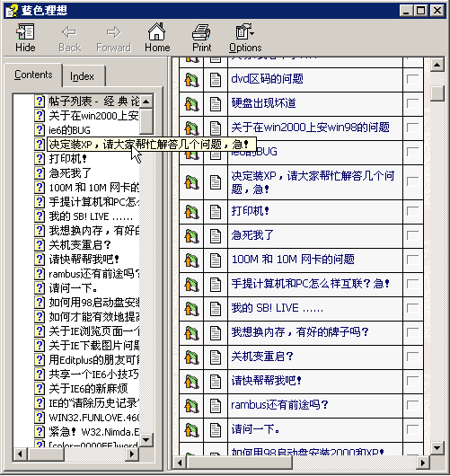Image resolution: width=450 pixels, height=476 pixels.
Task: Click the document icon in 我的 SB! LIVE row
Action: 216,309
